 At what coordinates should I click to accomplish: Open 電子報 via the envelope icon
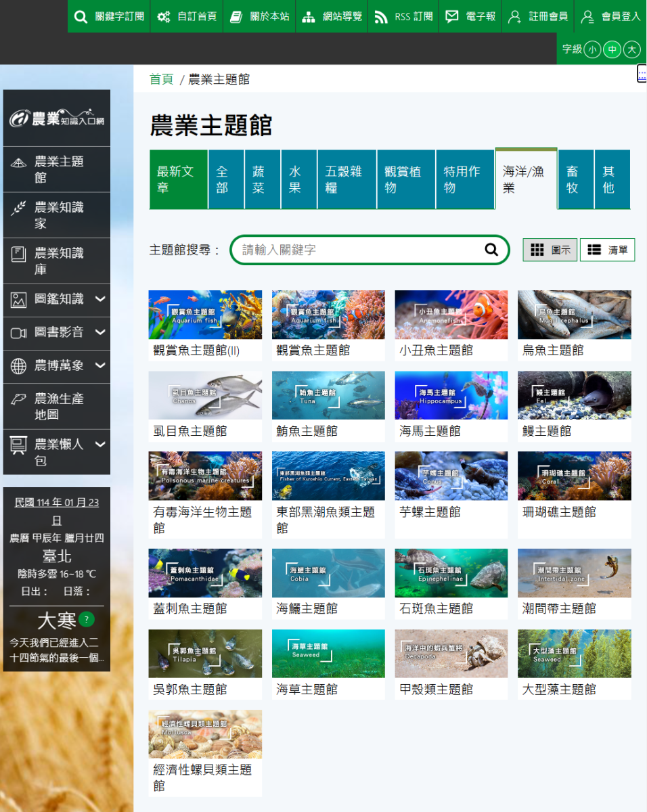pos(451,16)
